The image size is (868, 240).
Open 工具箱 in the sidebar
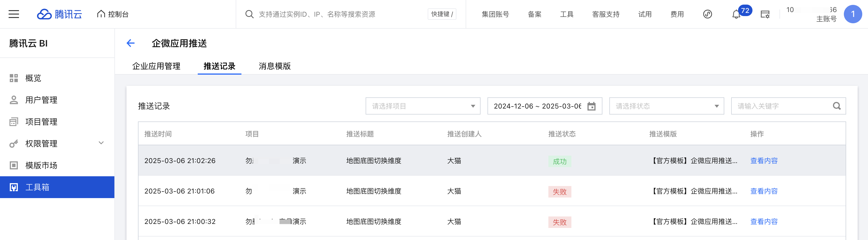[x=57, y=187]
